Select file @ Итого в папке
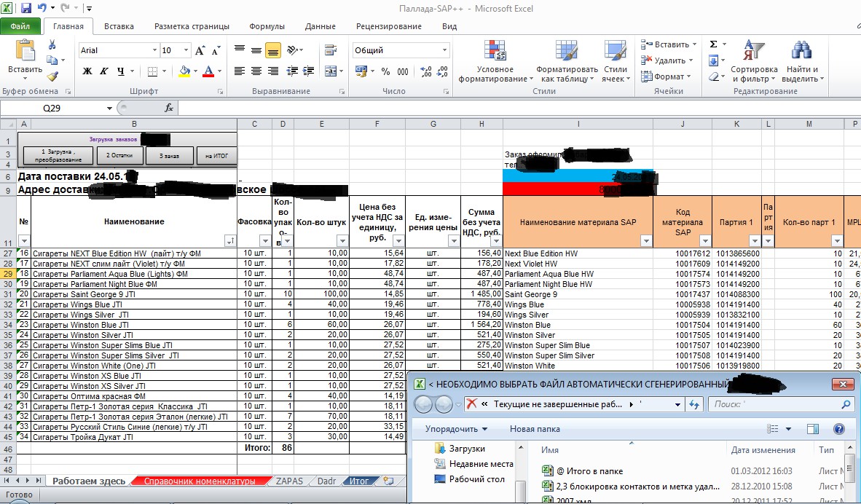The image size is (861, 504). [582, 471]
